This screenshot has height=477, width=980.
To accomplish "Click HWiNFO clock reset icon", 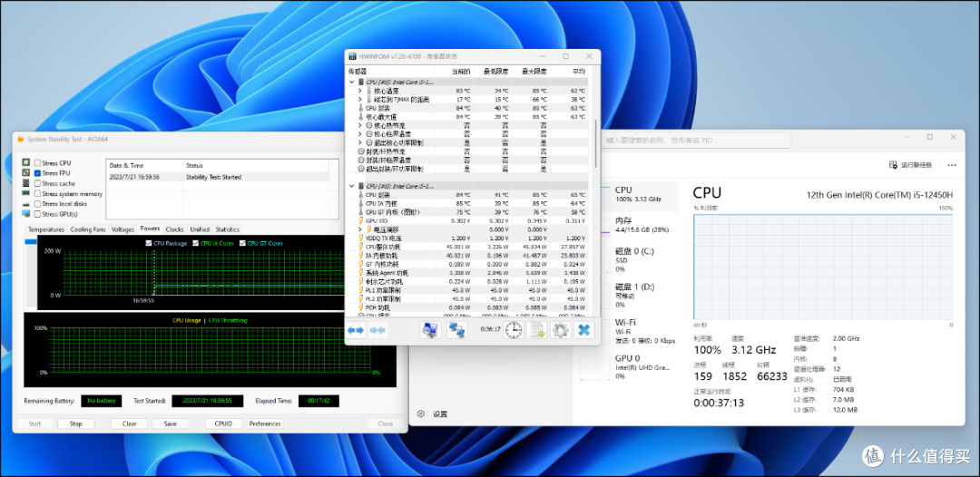I will point(514,330).
